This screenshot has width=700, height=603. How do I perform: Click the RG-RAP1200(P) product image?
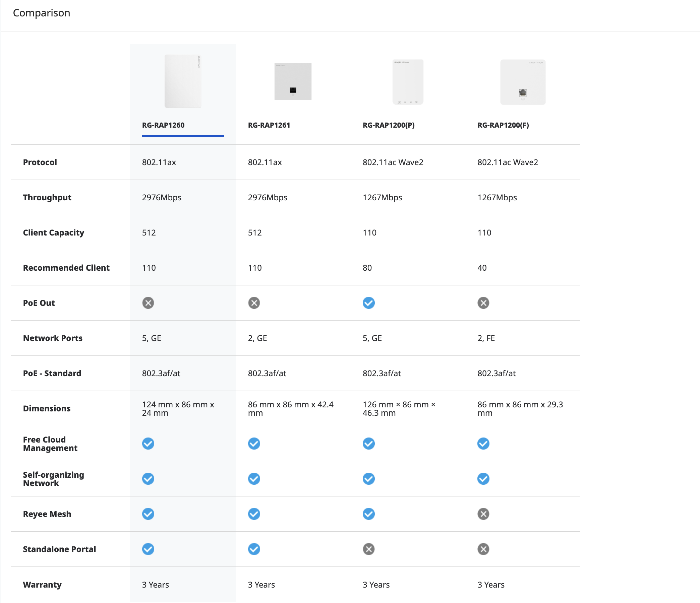coord(407,82)
